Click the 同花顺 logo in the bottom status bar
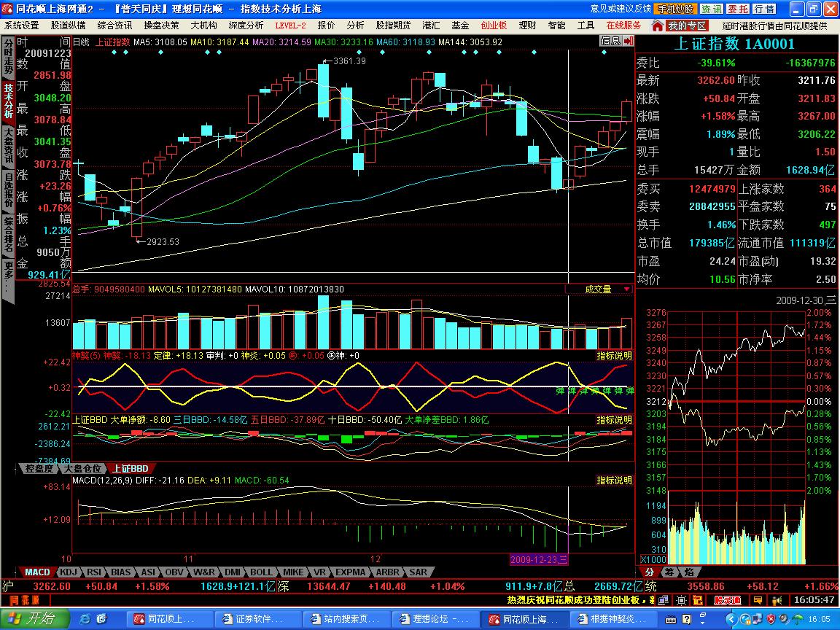Viewport: 840px width, 630px height. click(25, 601)
